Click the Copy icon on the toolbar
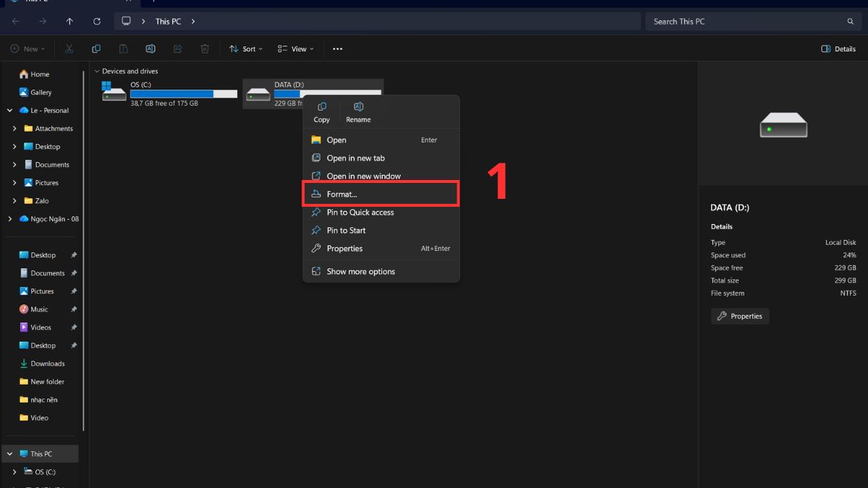The image size is (868, 488). [x=96, y=48]
